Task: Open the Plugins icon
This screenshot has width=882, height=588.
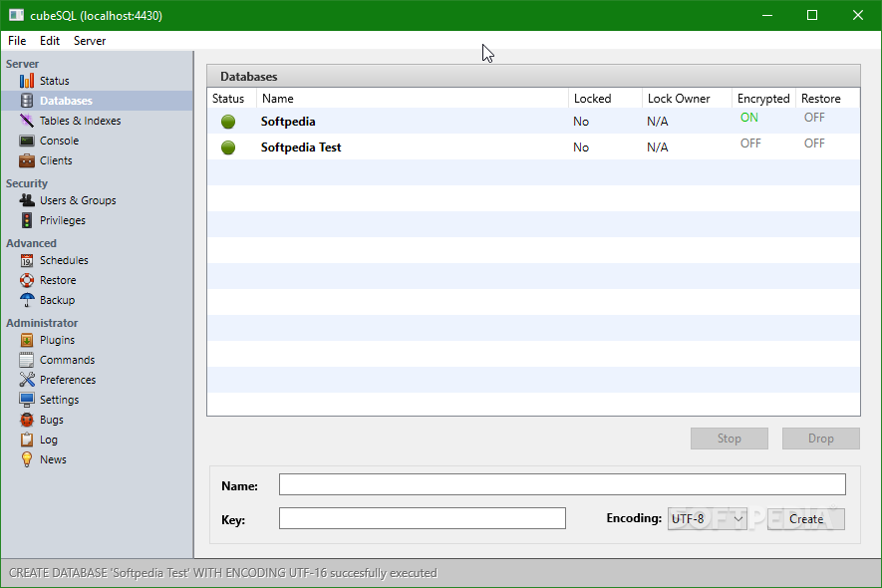Action: (x=27, y=340)
